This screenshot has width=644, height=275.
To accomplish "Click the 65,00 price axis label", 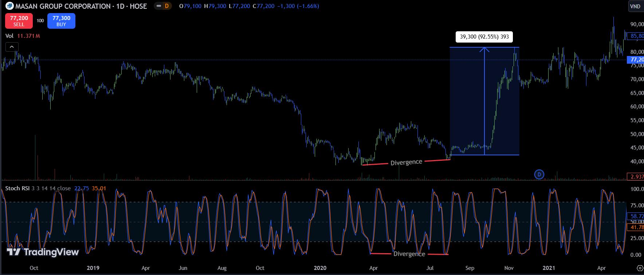I will [x=637, y=93].
